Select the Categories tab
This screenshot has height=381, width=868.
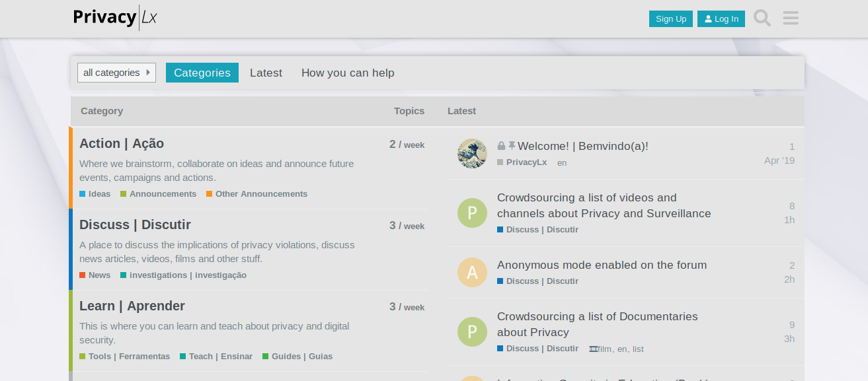pyautogui.click(x=202, y=73)
